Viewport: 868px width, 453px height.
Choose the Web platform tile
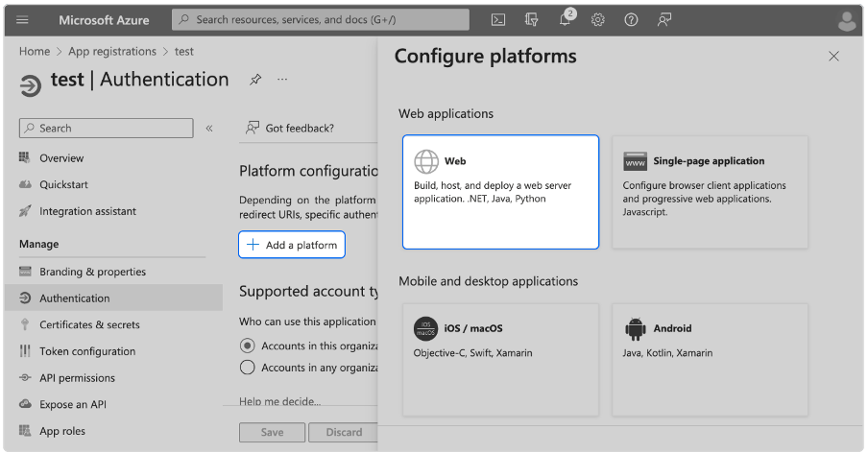click(x=500, y=192)
